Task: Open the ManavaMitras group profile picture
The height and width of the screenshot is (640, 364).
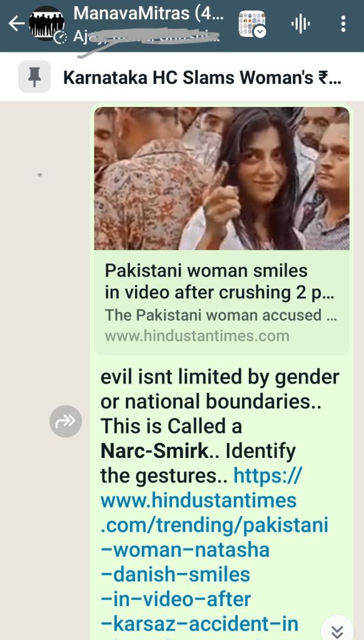Action: pos(46,23)
